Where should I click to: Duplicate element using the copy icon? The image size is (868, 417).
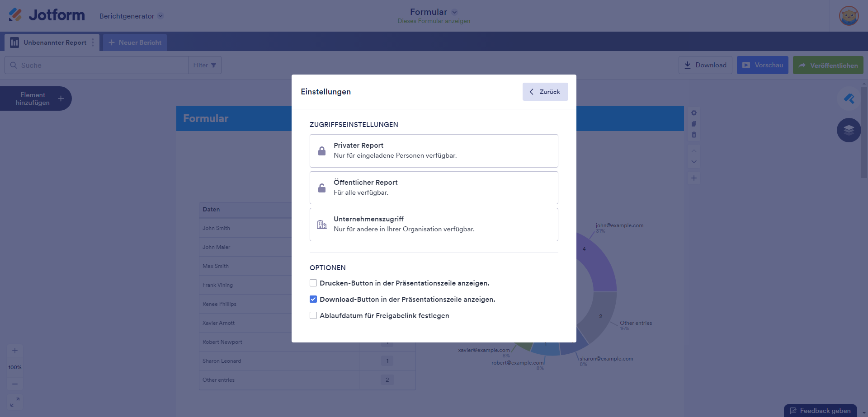[x=694, y=124]
